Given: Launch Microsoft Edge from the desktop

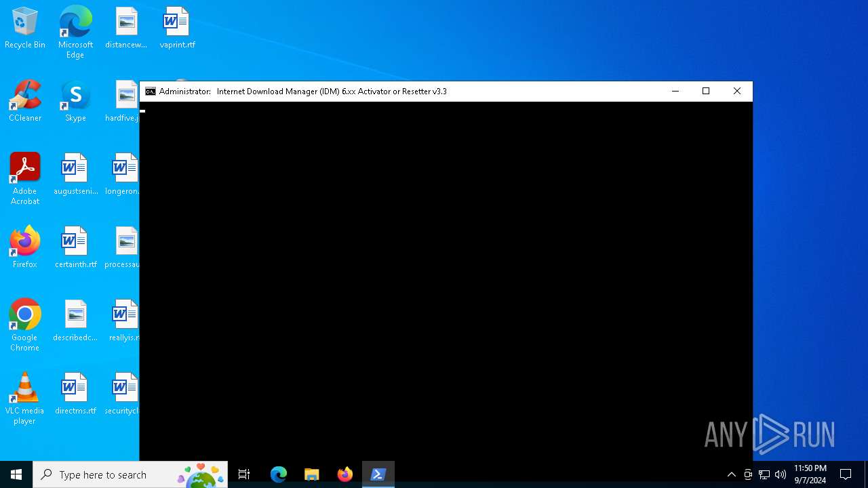Looking at the screenshot, I should [75, 33].
